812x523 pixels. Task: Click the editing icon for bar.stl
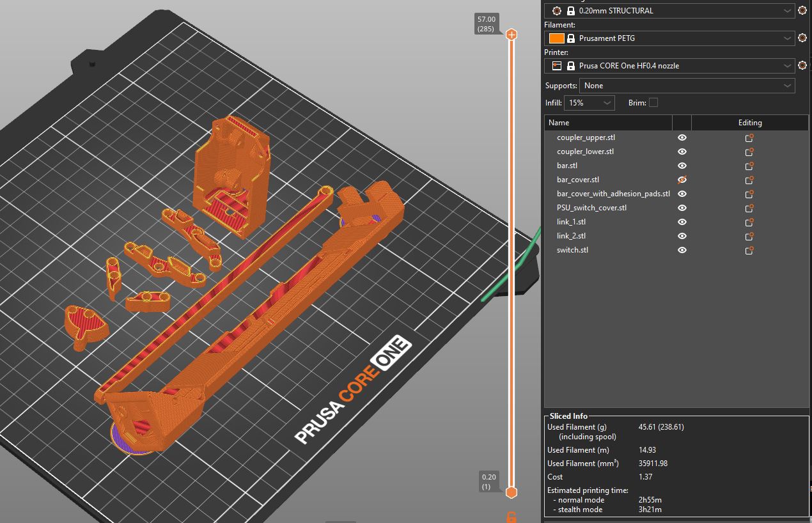tap(749, 166)
